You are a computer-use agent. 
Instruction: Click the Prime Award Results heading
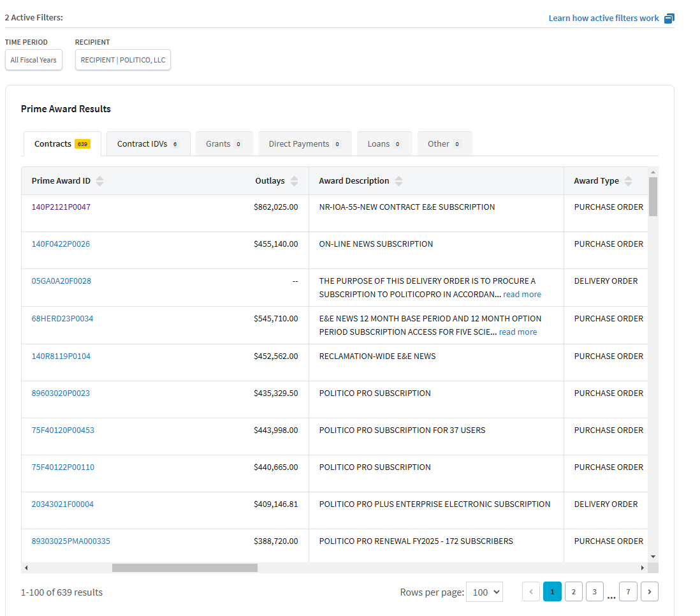point(66,109)
